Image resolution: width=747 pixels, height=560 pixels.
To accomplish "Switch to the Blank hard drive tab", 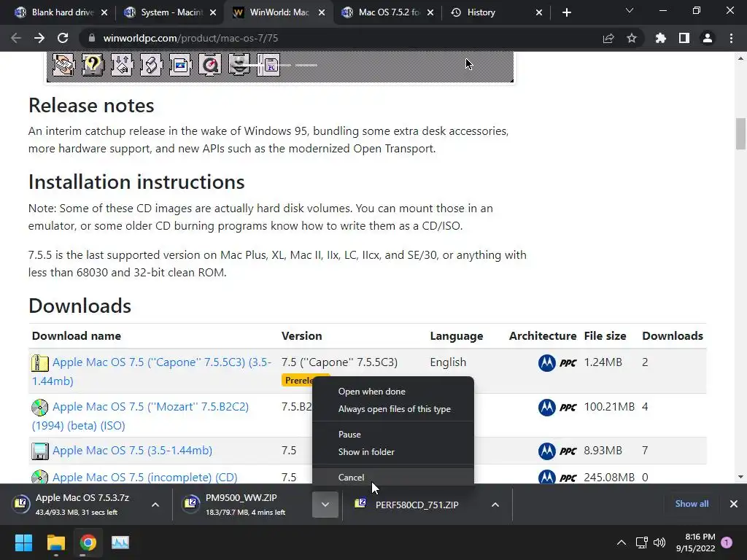I will click(x=61, y=12).
